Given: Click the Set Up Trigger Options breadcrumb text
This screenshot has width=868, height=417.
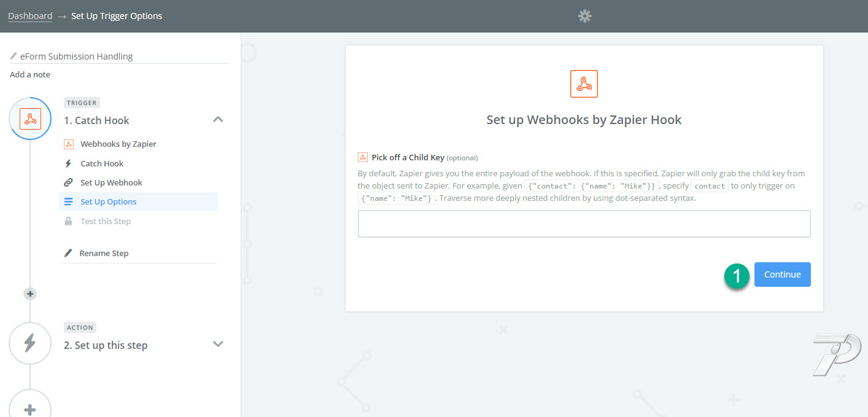Looking at the screenshot, I should point(117,16).
